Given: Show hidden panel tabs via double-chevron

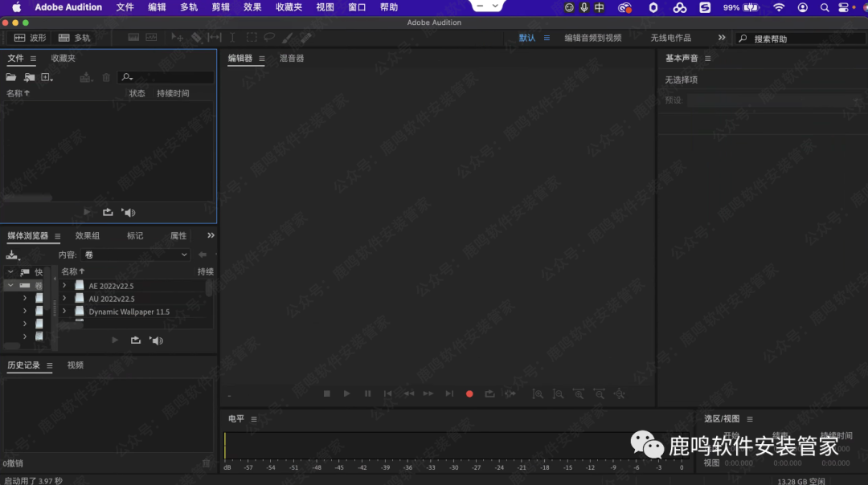Looking at the screenshot, I should click(x=211, y=235).
